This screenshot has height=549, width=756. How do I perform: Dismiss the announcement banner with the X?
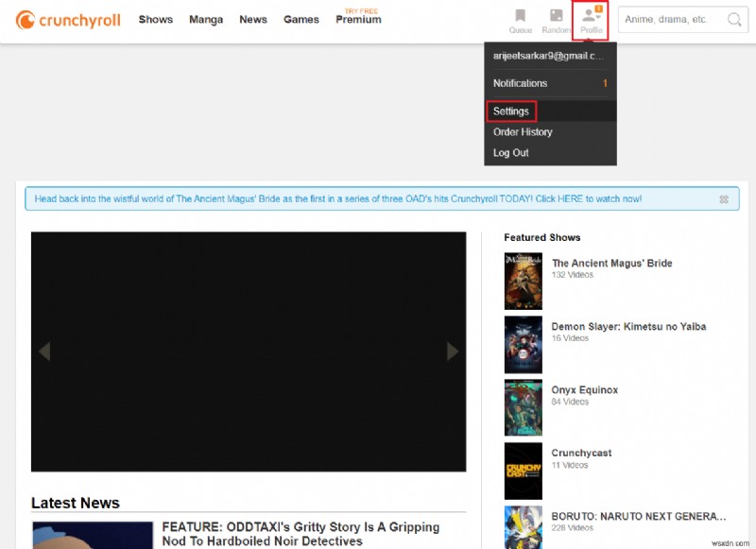(726, 198)
